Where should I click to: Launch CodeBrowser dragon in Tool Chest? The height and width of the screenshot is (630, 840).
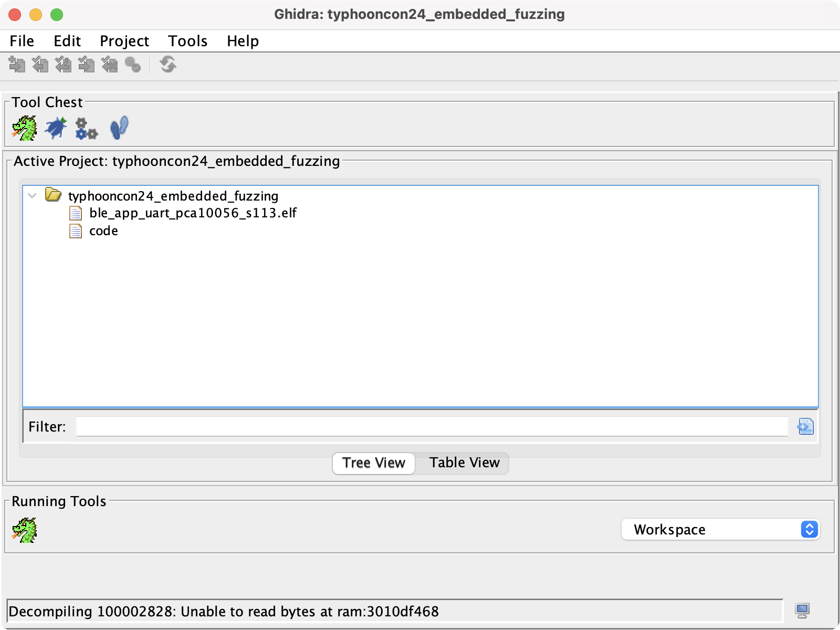pyautogui.click(x=24, y=128)
